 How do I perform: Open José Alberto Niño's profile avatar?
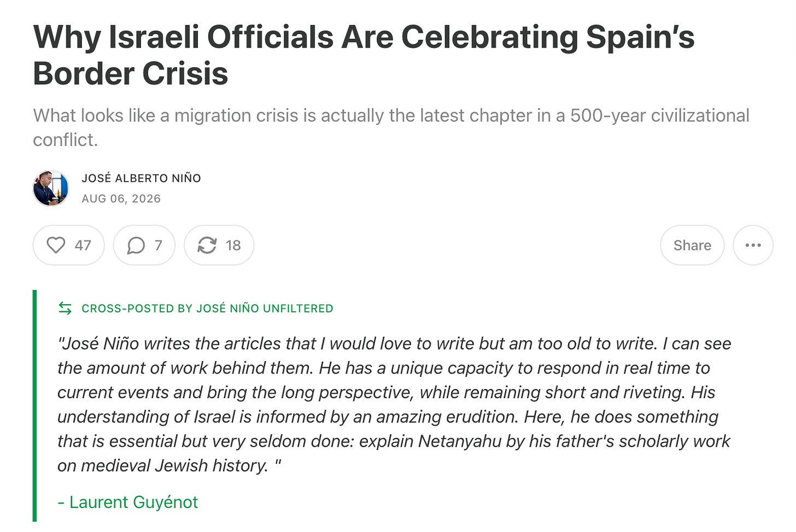click(x=51, y=188)
